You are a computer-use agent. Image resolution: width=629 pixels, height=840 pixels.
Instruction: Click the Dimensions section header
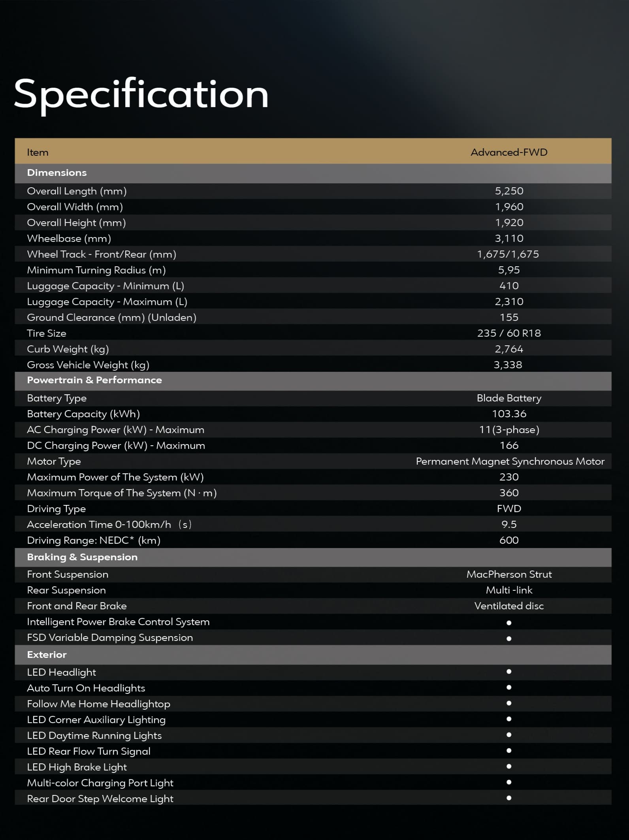point(57,173)
